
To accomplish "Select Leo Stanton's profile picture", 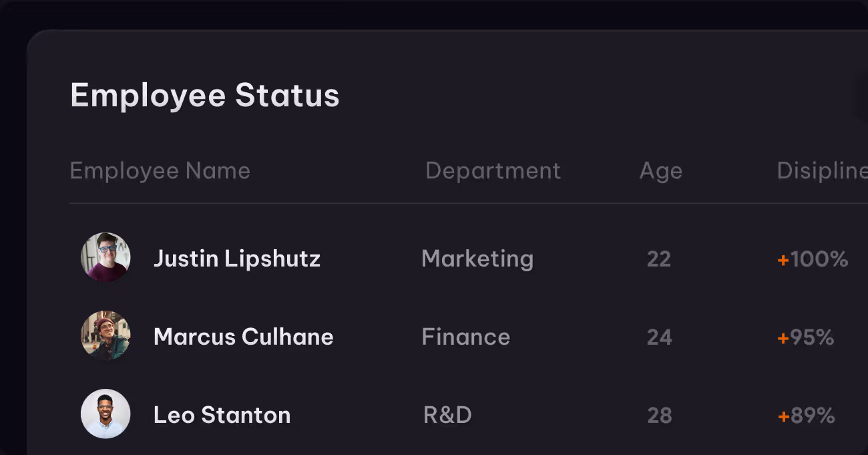I will tap(105, 414).
